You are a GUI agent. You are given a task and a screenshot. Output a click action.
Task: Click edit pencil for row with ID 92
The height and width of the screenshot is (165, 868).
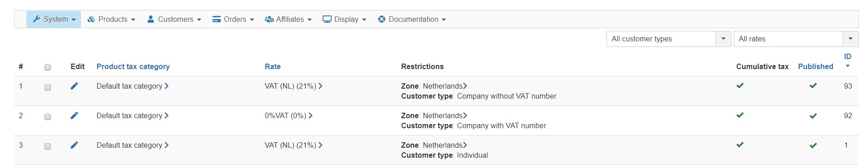[x=74, y=115]
